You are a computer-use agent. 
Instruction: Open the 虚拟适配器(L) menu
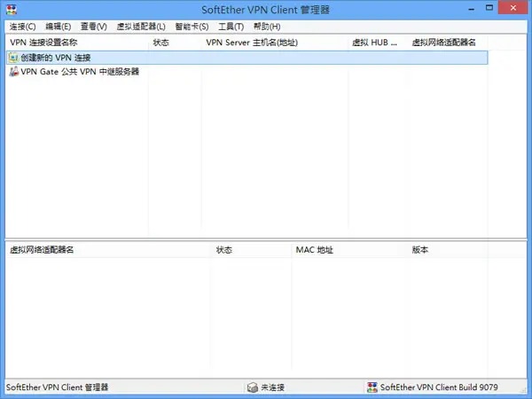coord(141,27)
